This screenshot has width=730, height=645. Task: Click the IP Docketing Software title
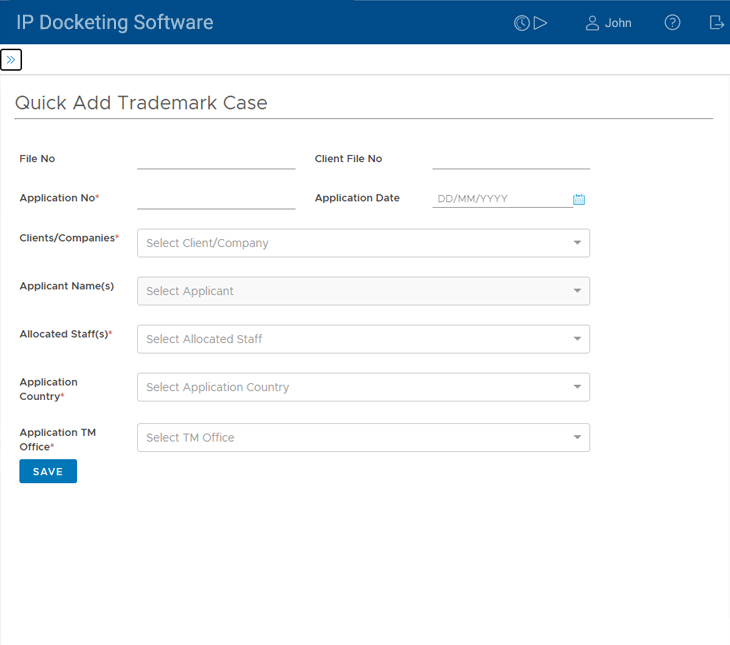click(x=115, y=22)
